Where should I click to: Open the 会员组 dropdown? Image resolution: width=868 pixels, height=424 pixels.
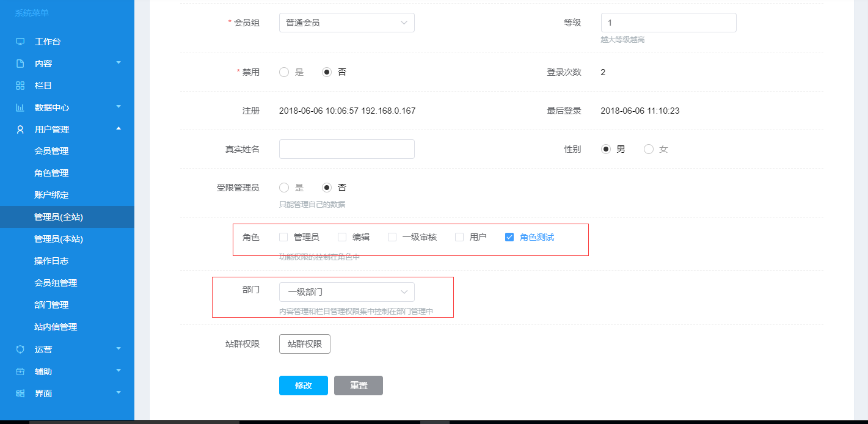point(347,23)
